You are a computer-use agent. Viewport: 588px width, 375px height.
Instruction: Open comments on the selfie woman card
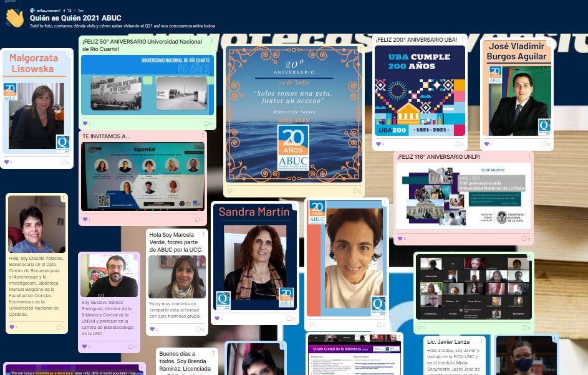pyautogui.click(x=381, y=325)
